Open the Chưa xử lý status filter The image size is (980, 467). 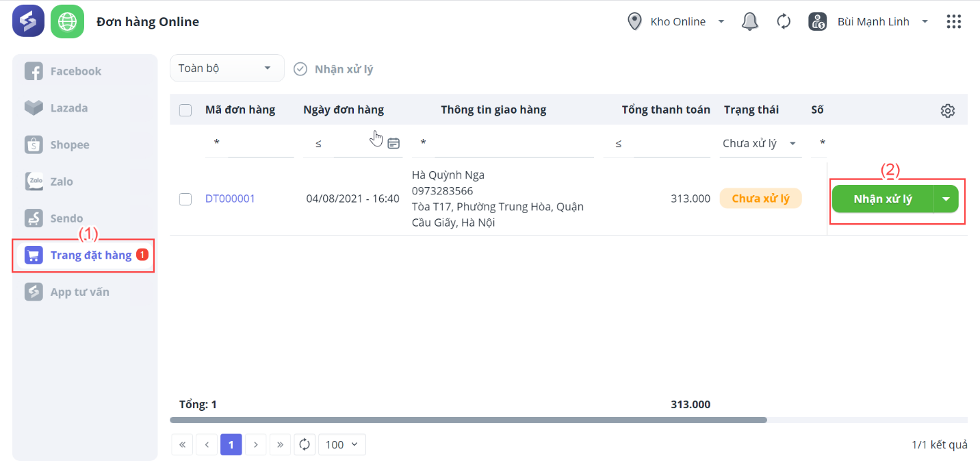760,144
